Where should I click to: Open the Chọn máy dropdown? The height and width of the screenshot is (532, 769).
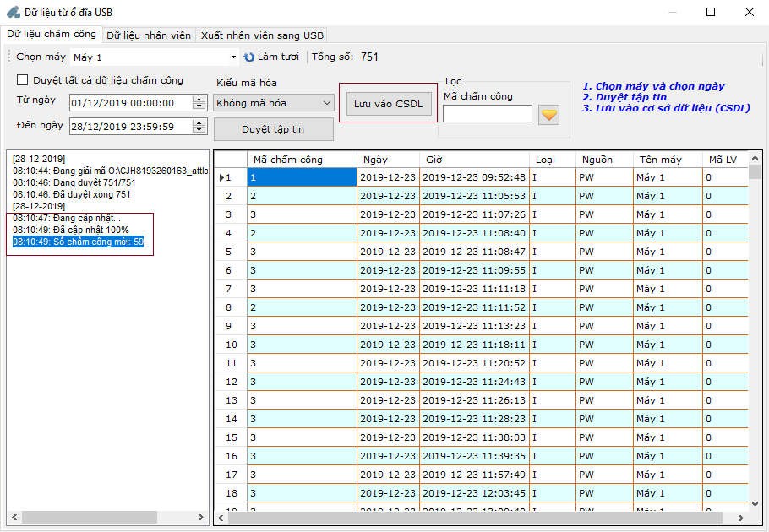(233, 57)
